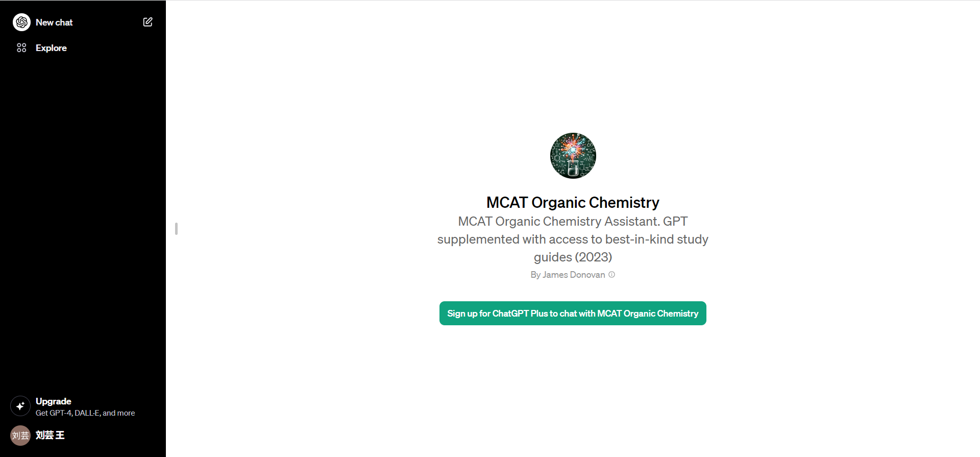Click the By James Donovan author link
Viewport: 980px width, 457px height.
coord(567,275)
